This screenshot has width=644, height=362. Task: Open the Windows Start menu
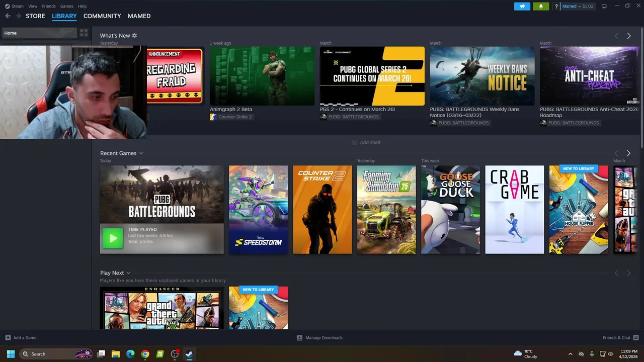[11, 354]
